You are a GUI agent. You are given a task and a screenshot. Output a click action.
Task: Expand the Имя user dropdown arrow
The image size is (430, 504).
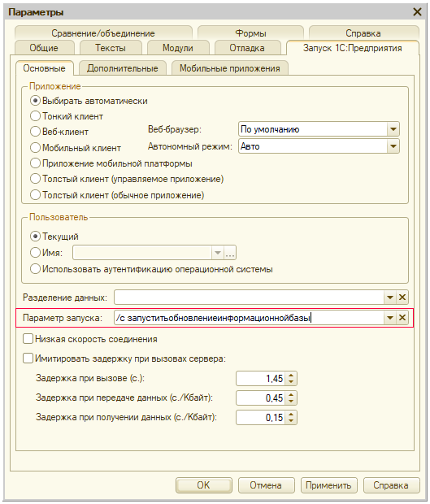pos(218,253)
